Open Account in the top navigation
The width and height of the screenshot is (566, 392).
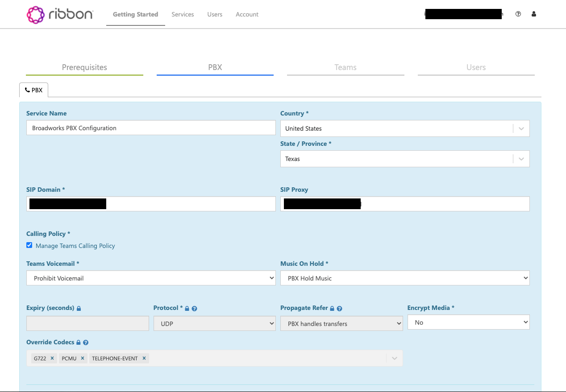(x=247, y=14)
